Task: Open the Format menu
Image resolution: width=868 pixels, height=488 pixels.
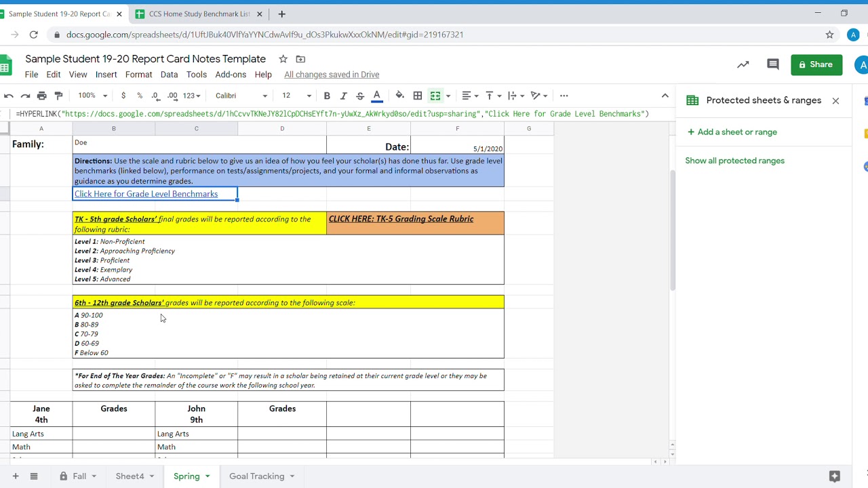Action: 138,75
